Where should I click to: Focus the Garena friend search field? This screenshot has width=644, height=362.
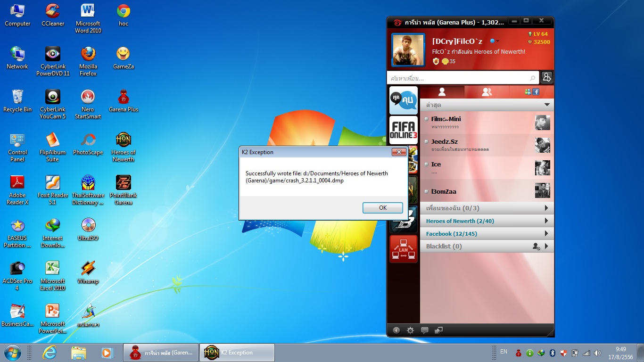pos(463,78)
